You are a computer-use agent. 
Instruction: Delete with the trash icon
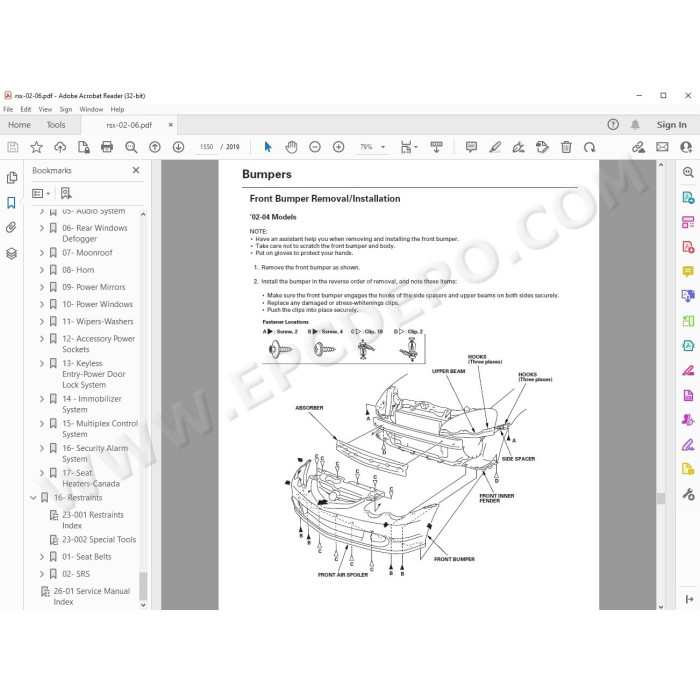(566, 147)
